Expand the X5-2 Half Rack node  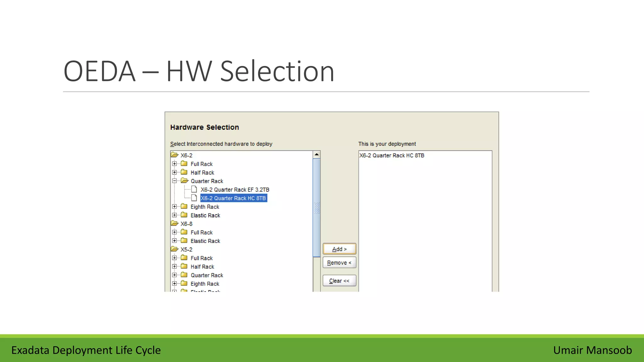pos(175,266)
